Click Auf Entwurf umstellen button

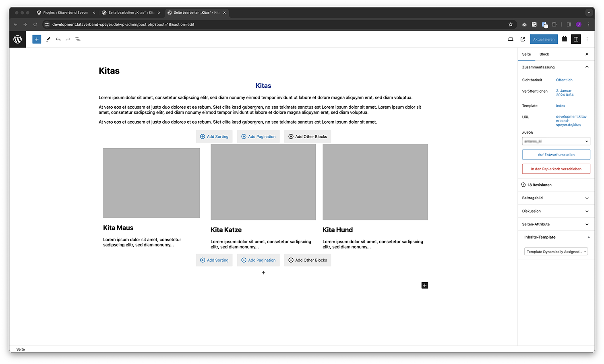click(556, 155)
